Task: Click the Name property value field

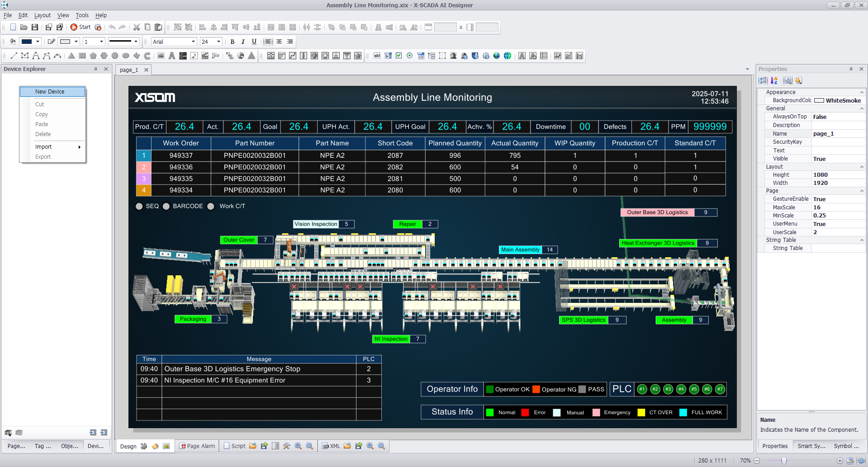Action: tap(838, 134)
